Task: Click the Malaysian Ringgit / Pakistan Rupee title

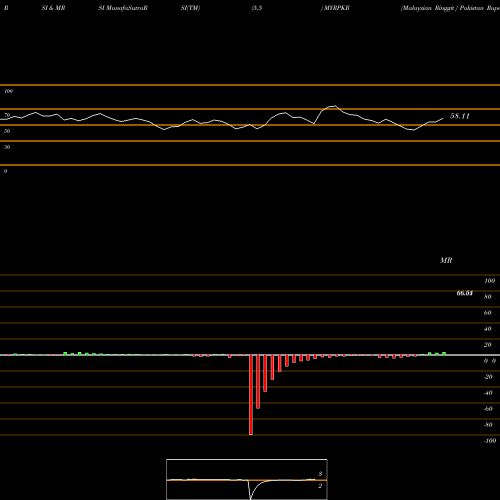Action: [450, 8]
